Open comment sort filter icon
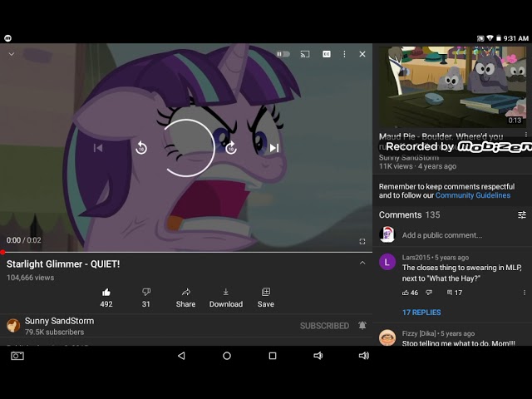 click(522, 214)
